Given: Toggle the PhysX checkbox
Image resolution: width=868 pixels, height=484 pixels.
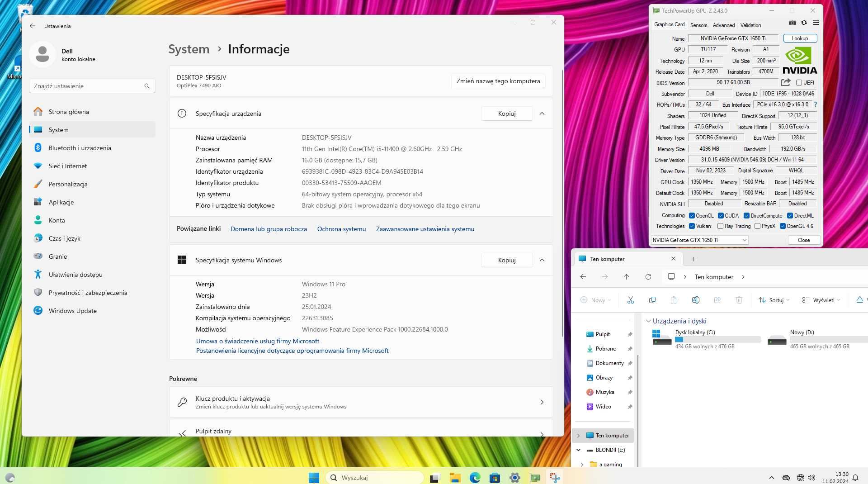Looking at the screenshot, I should [757, 226].
